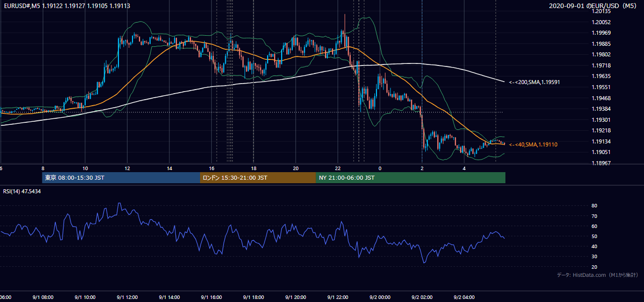Click the 9/1 20:00 time axis label

[x=296, y=297]
